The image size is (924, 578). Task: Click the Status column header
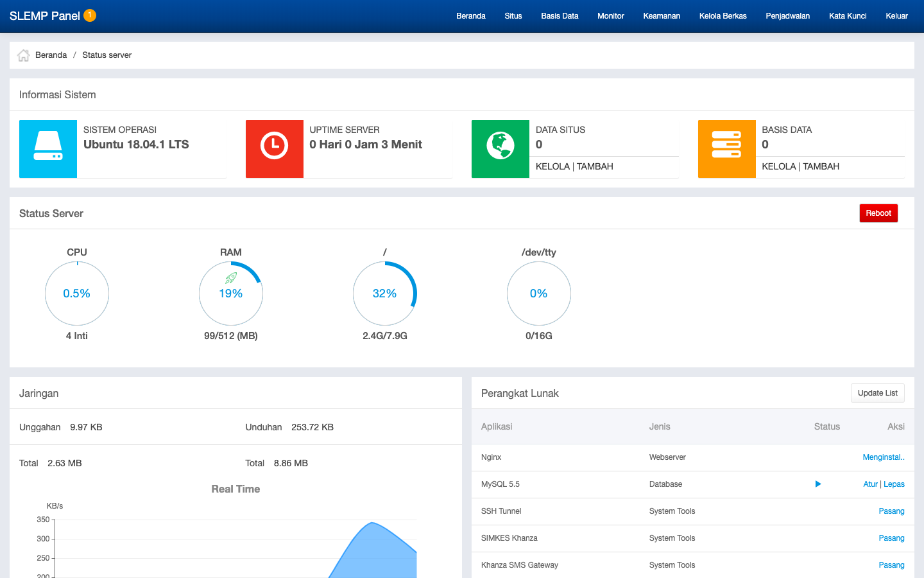tap(827, 426)
